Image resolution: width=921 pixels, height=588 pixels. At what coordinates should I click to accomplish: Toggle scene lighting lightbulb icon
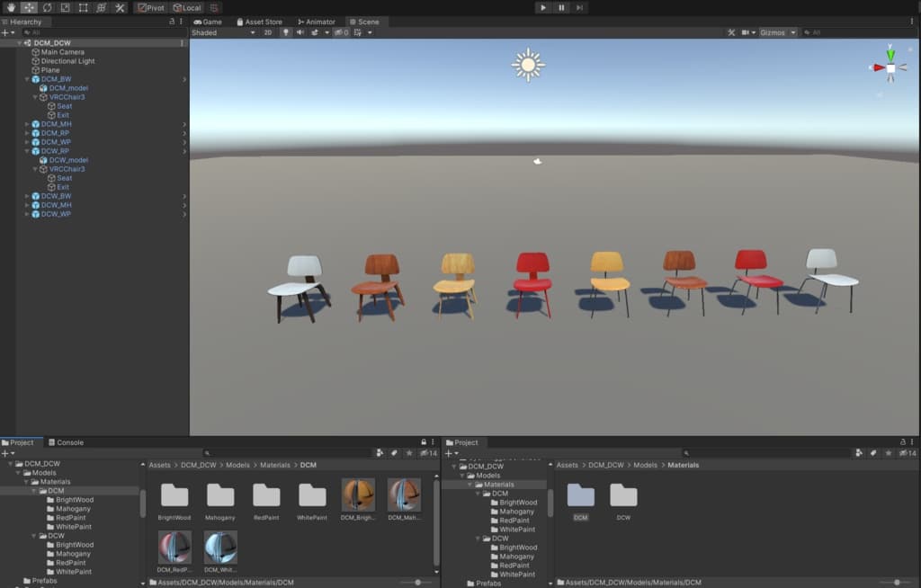[286, 33]
